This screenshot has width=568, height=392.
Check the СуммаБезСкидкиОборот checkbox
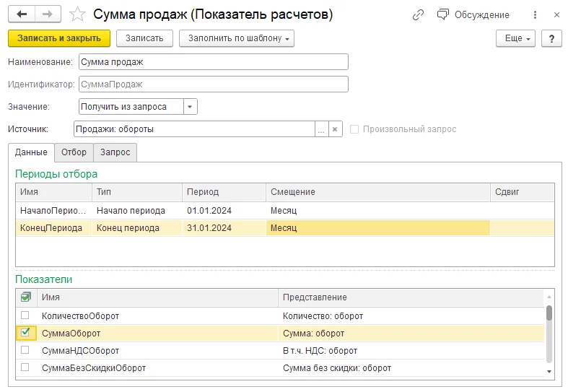click(25, 367)
